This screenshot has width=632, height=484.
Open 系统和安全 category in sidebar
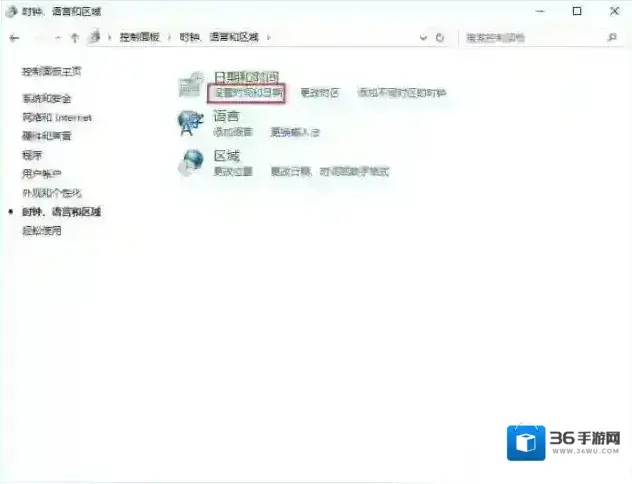tap(47, 98)
